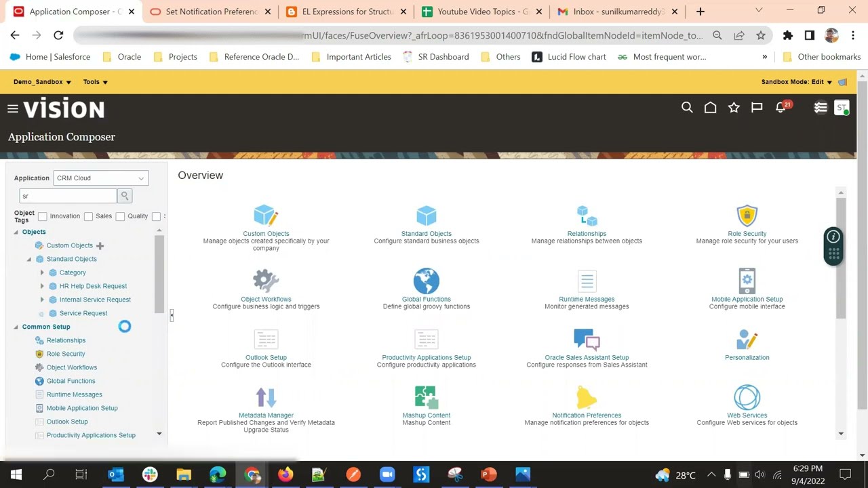Tick the Quality object tag checkbox

click(x=120, y=216)
